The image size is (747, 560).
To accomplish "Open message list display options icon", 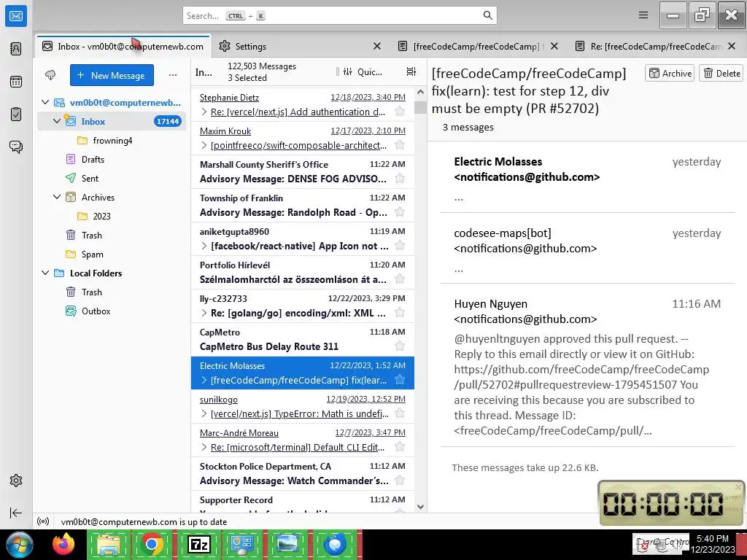I will (411, 72).
